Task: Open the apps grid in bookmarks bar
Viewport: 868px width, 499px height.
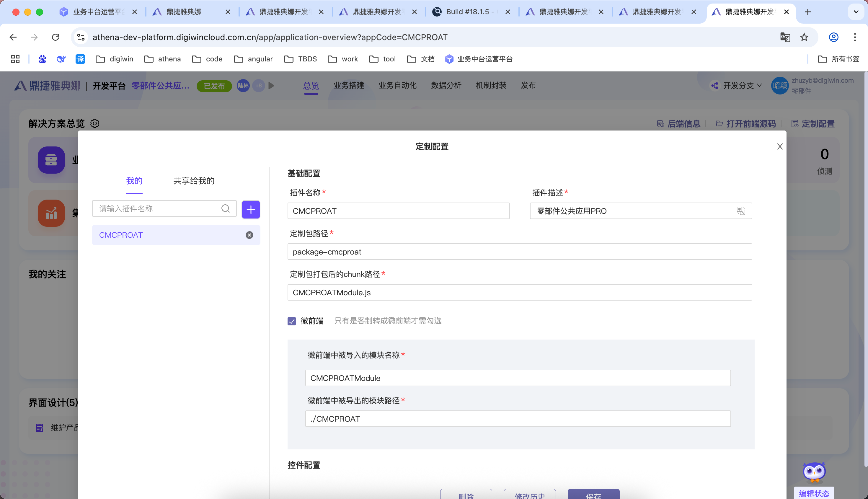Action: tap(15, 59)
